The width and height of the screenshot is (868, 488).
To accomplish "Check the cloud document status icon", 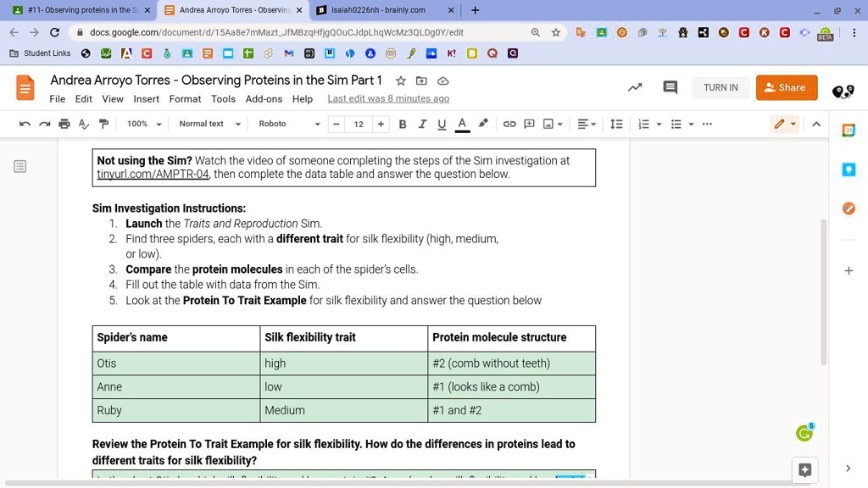I will pyautogui.click(x=442, y=80).
